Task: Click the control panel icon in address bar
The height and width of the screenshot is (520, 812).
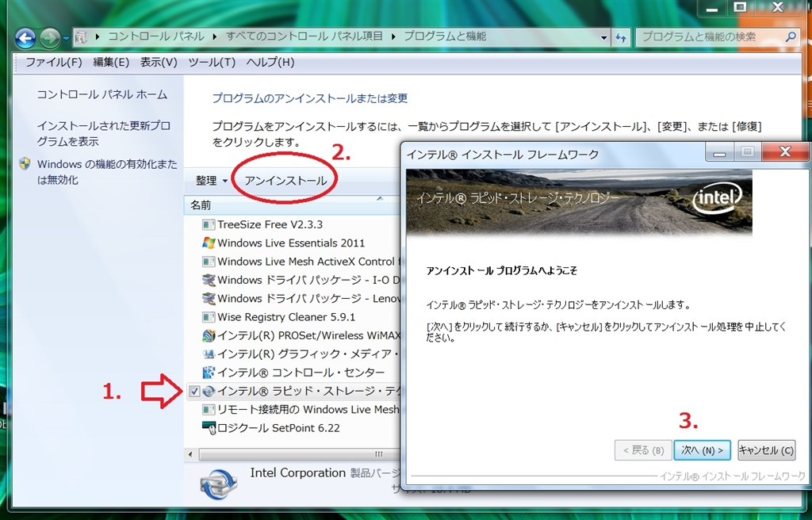Action: pyautogui.click(x=81, y=36)
